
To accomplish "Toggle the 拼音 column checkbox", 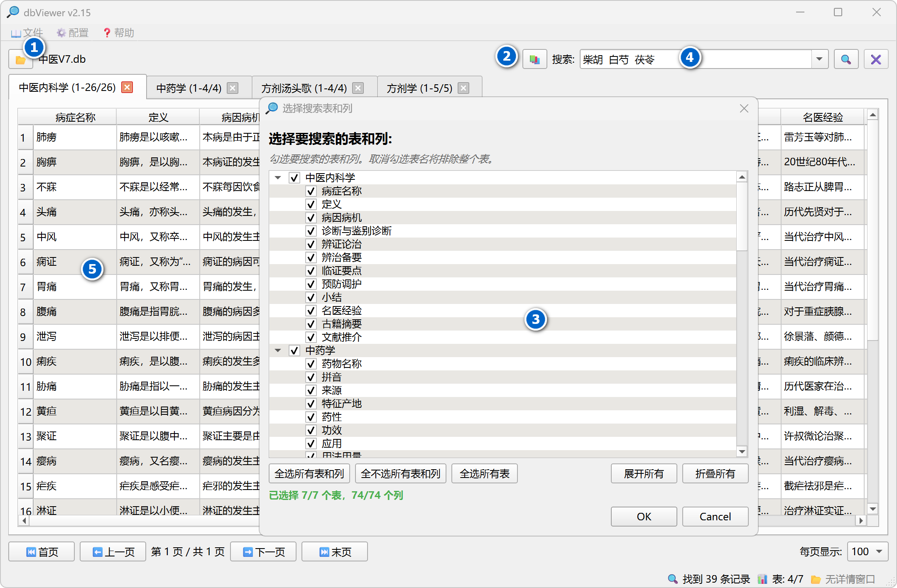I will pyautogui.click(x=311, y=377).
